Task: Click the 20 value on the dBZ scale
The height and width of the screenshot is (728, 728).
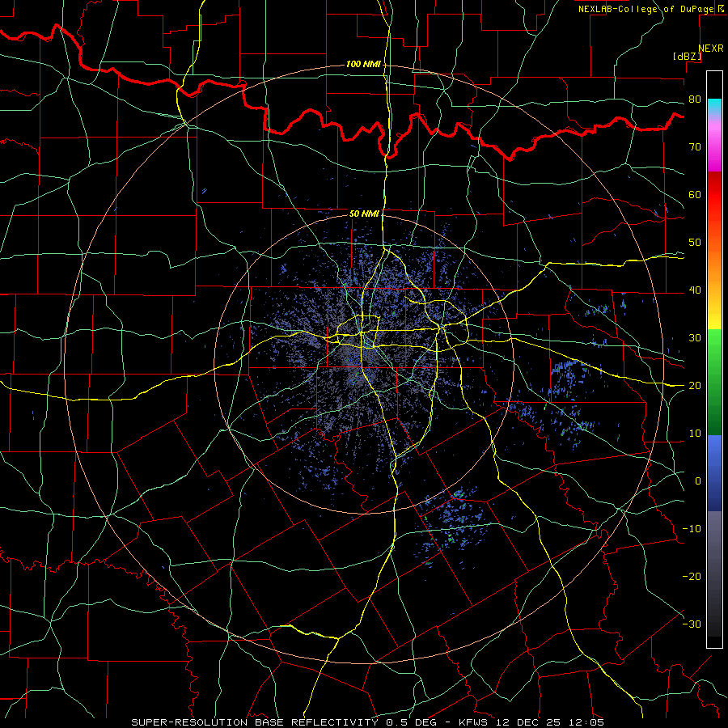Action: coord(695,386)
